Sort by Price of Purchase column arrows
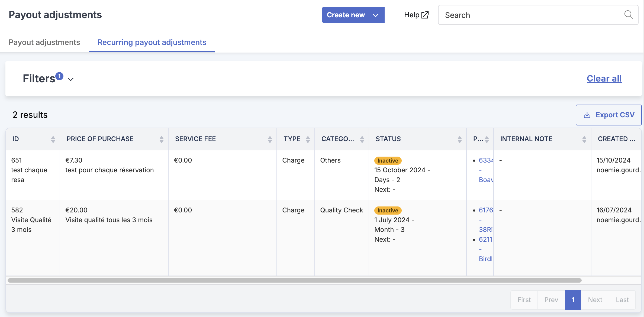The height and width of the screenshot is (317, 644). point(162,139)
